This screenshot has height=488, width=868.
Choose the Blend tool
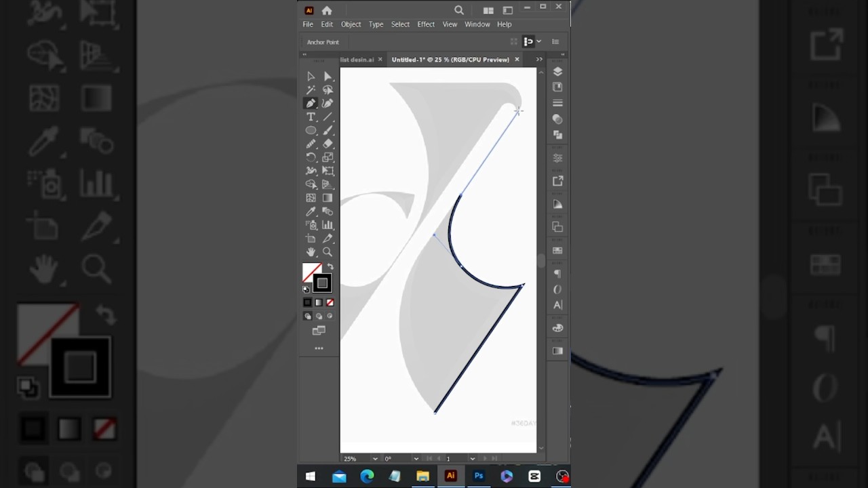328,211
